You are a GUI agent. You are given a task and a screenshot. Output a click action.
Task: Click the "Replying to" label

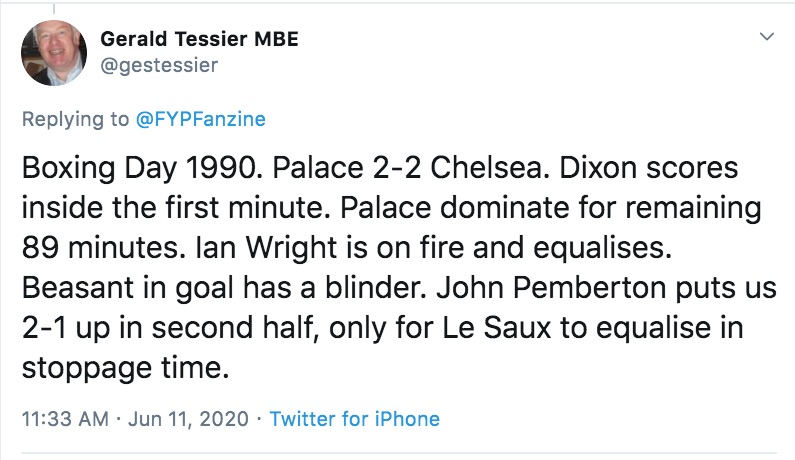(75, 119)
